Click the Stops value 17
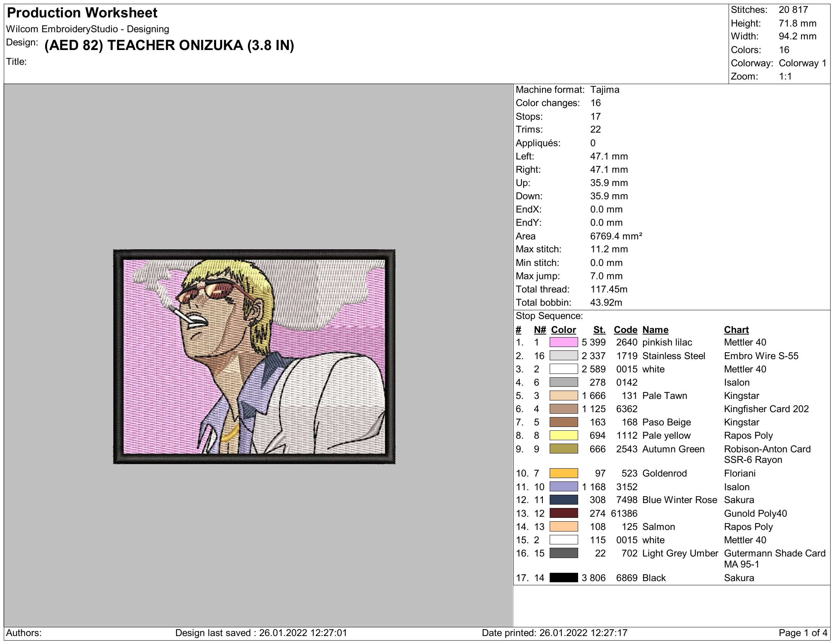The width and height of the screenshot is (834, 644). tap(596, 116)
